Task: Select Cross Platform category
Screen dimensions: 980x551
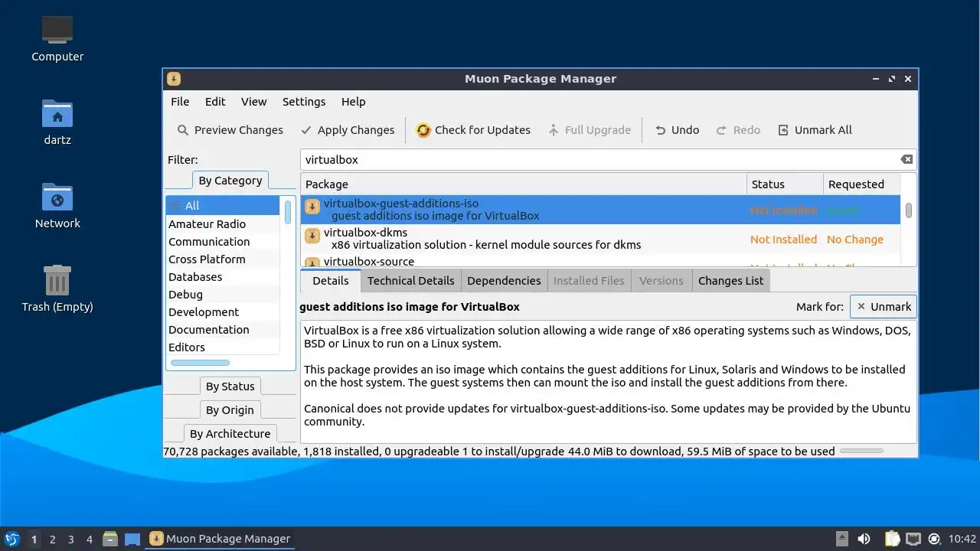Action: click(224, 259)
